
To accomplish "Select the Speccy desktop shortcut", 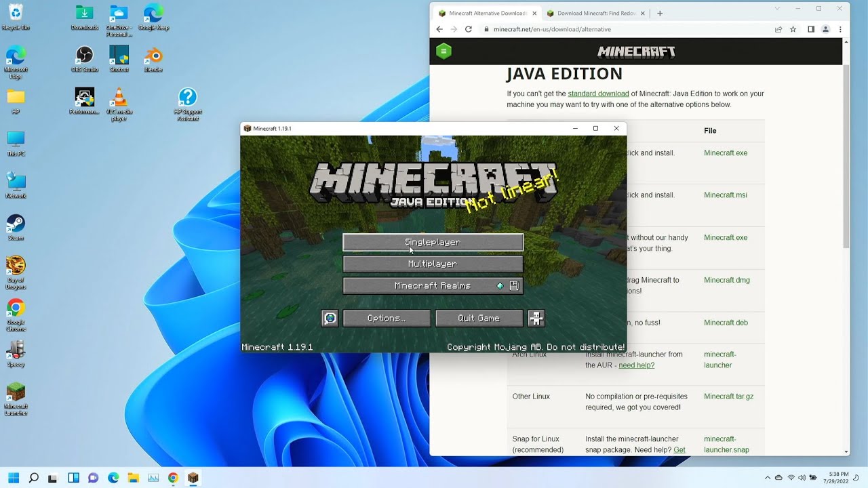I will pos(16,353).
